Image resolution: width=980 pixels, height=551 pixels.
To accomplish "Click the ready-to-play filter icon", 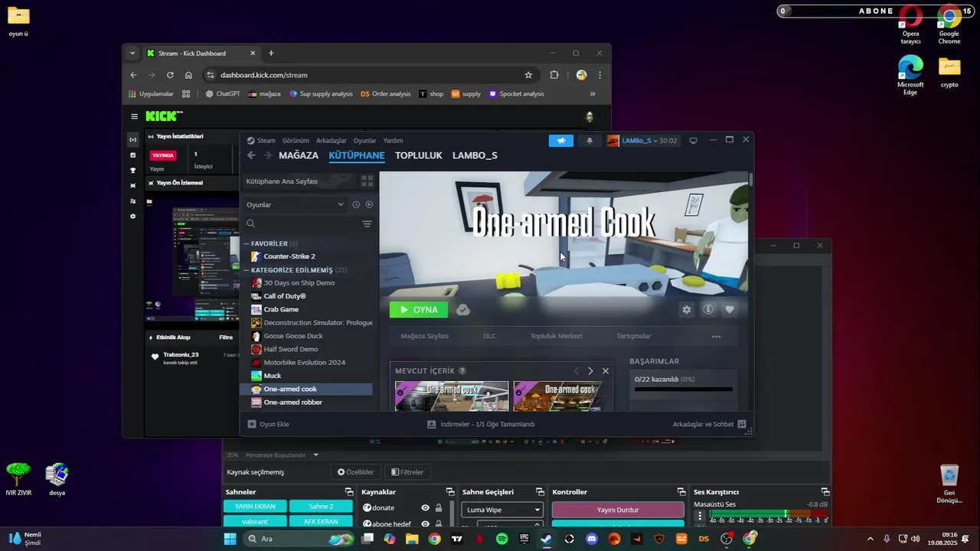I will tap(369, 205).
